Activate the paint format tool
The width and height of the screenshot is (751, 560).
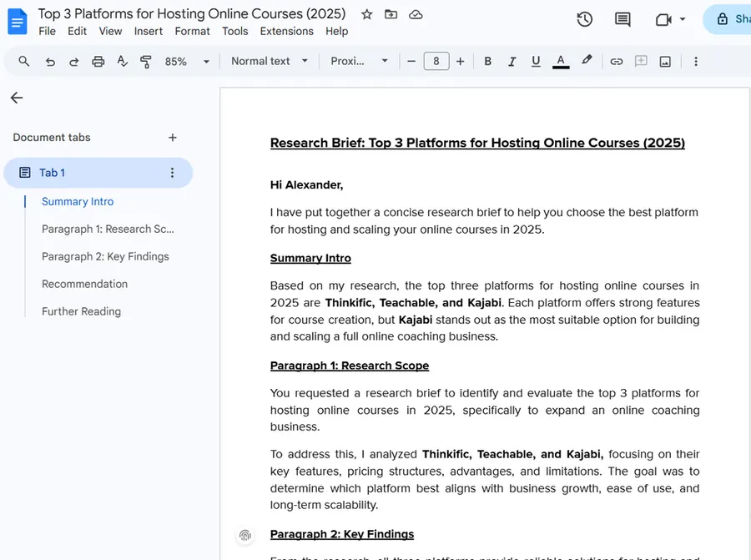tap(145, 61)
